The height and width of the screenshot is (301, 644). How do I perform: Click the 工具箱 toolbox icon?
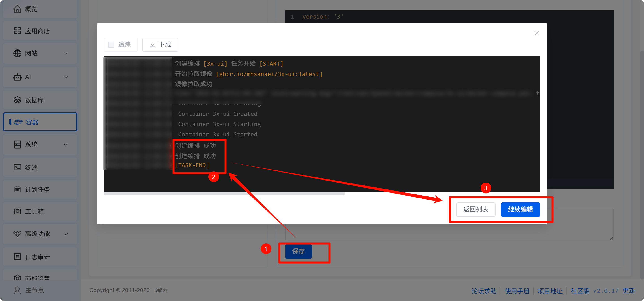[x=17, y=211]
